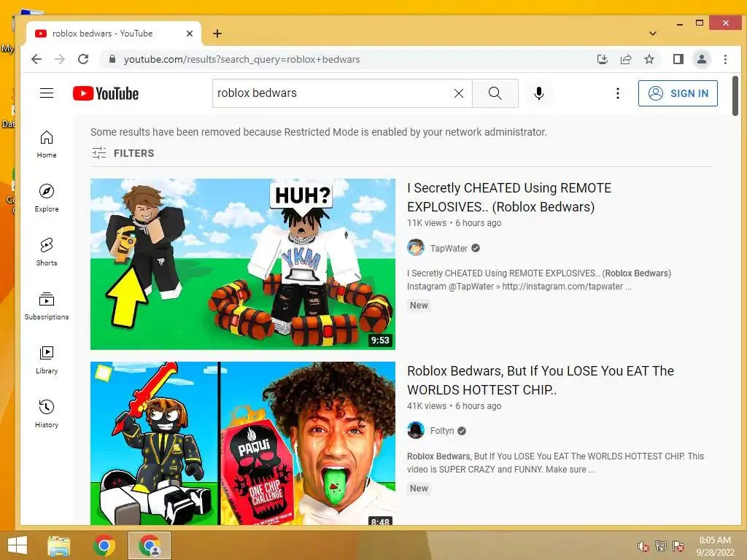Viewport: 747px width, 560px height.
Task: Open YouTube settings three-dot menu
Action: 617,93
